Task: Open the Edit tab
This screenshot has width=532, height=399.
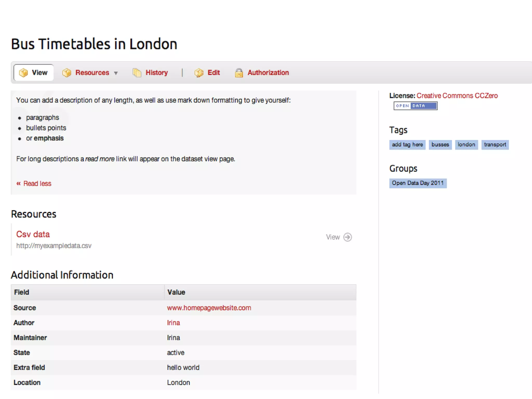Action: (214, 73)
